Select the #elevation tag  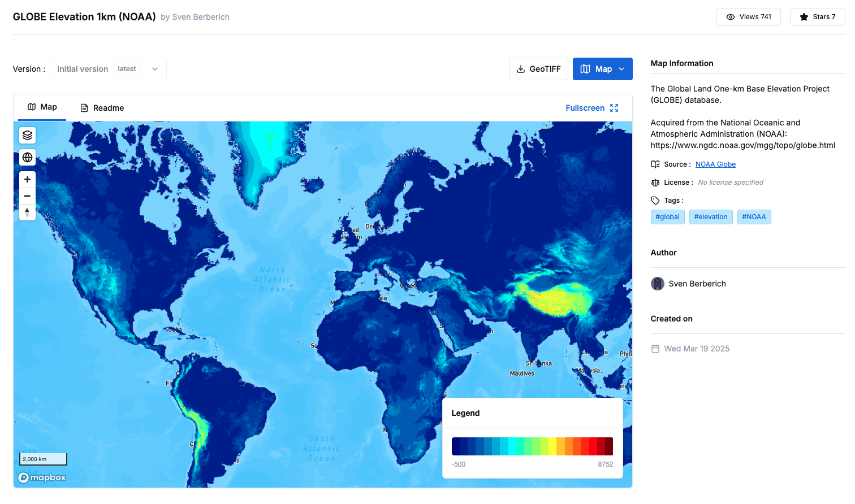(711, 217)
